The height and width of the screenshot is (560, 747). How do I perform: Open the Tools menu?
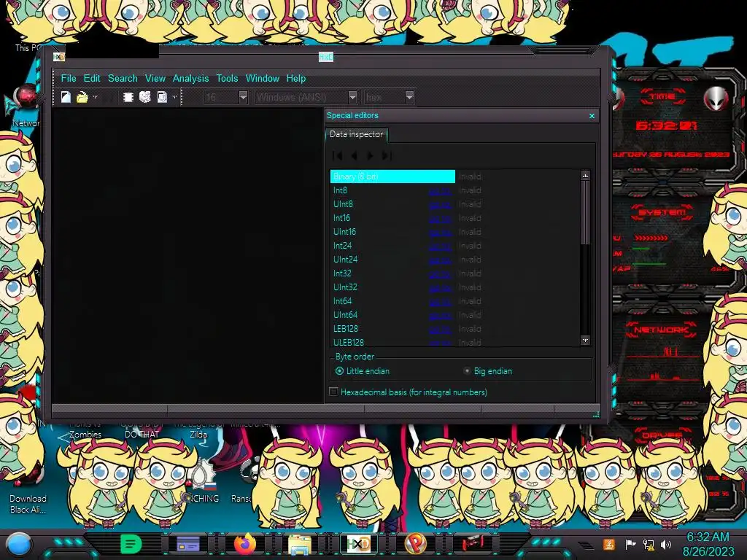[227, 78]
